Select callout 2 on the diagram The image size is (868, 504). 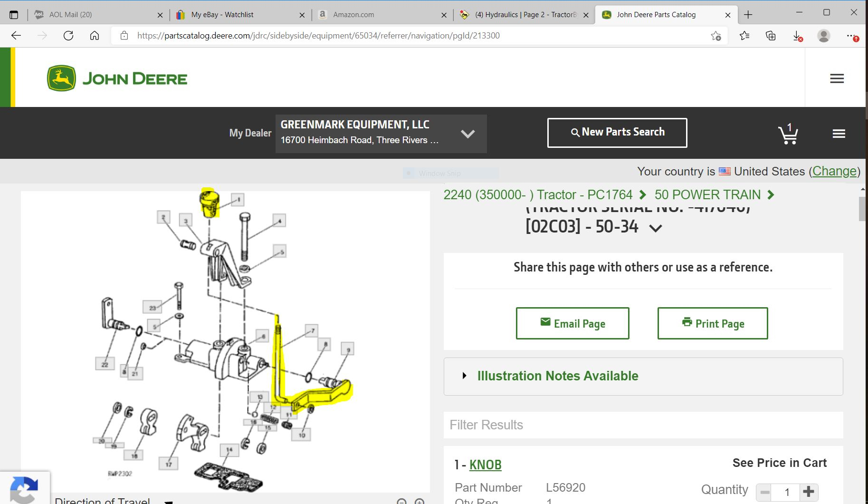(163, 218)
